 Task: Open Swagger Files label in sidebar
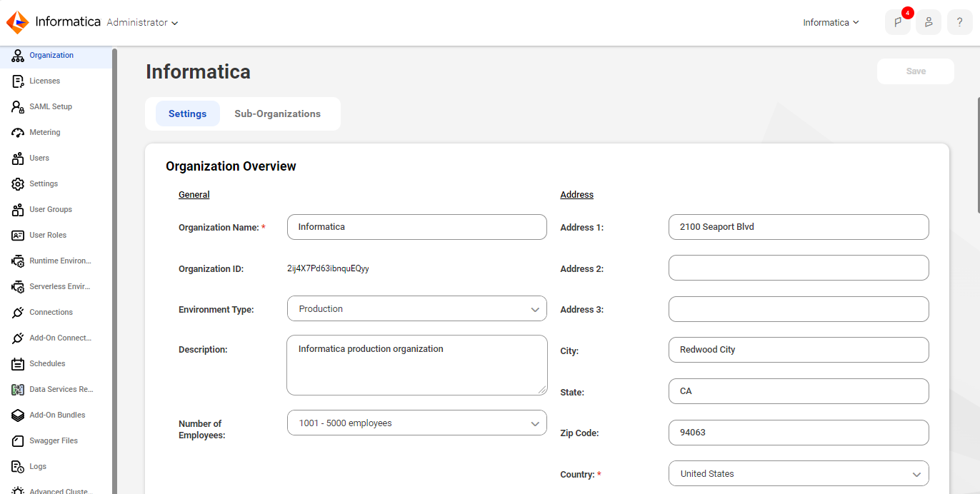click(54, 441)
